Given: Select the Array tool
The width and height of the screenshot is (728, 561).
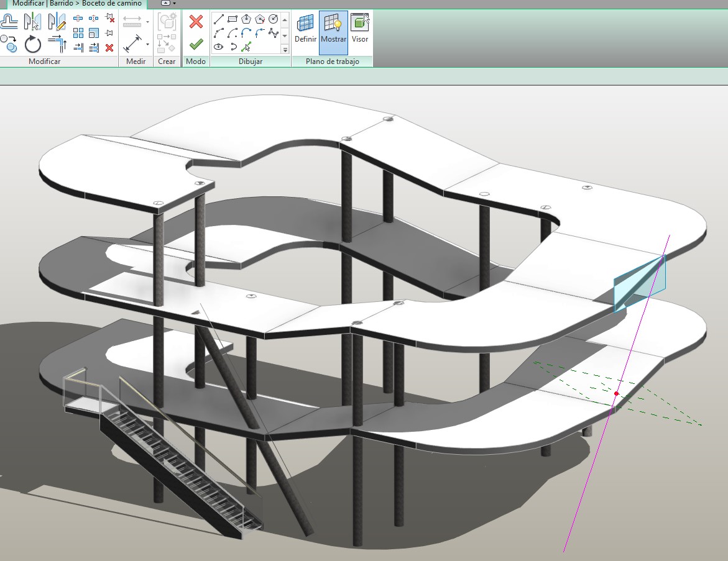Looking at the screenshot, I should pyautogui.click(x=78, y=33).
